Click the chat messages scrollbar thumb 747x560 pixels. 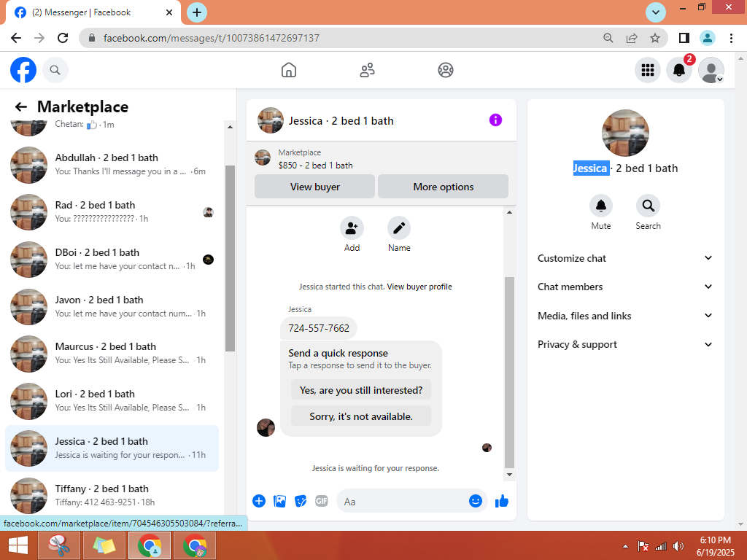coord(509,373)
